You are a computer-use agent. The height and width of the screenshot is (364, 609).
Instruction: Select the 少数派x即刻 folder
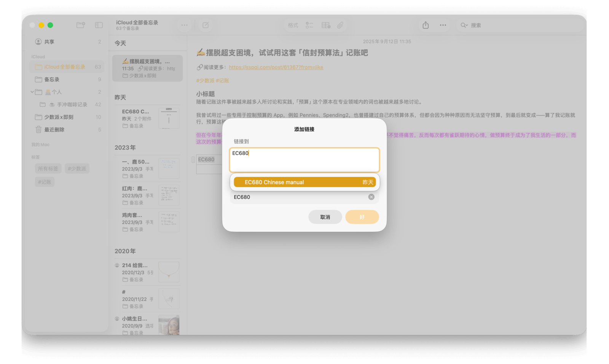[x=59, y=117]
